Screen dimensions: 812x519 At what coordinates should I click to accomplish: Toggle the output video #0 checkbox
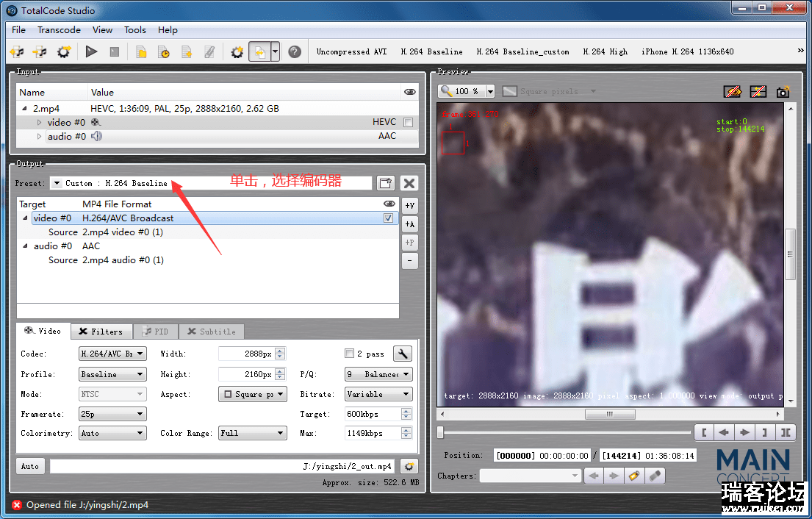tap(388, 218)
